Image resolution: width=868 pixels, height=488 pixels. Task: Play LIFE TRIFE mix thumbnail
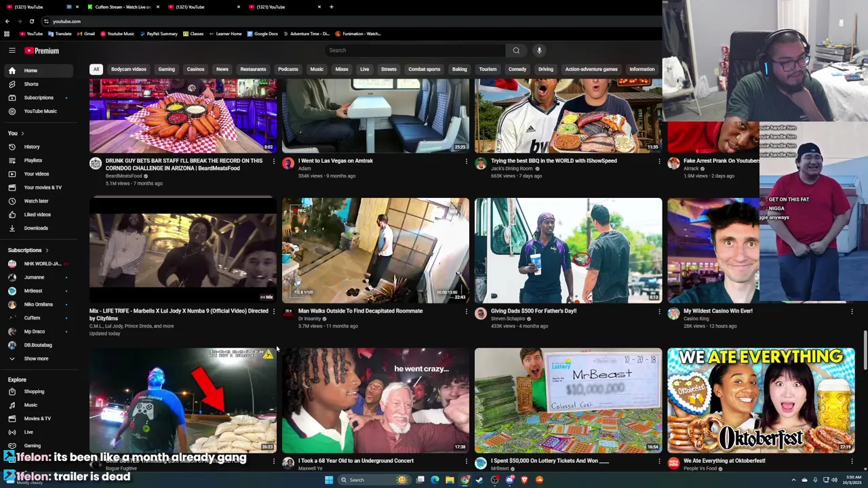click(x=182, y=250)
